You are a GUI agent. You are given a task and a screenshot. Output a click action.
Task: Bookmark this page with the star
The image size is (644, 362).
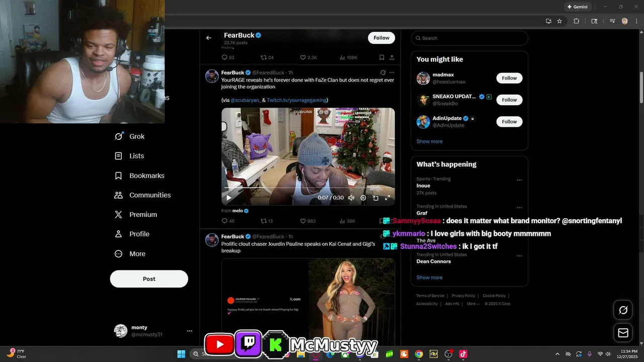pos(559,21)
